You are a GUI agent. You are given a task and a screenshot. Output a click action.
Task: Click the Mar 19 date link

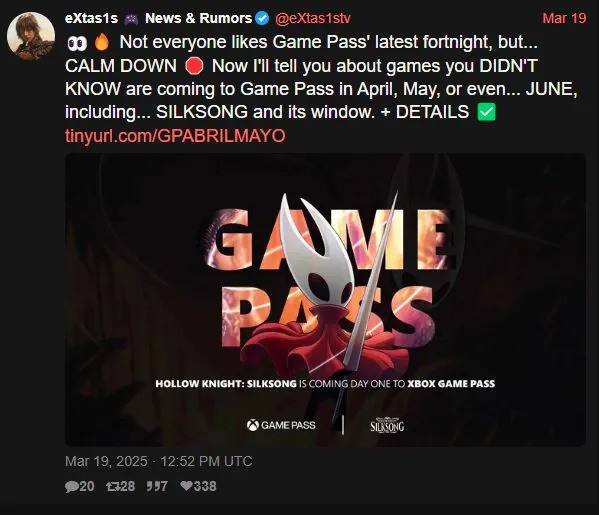(564, 18)
